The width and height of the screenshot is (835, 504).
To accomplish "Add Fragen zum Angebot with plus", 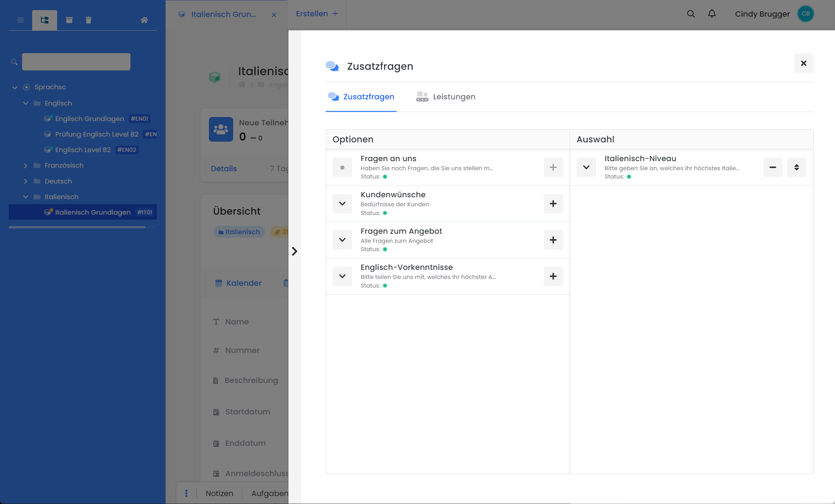I will [553, 240].
